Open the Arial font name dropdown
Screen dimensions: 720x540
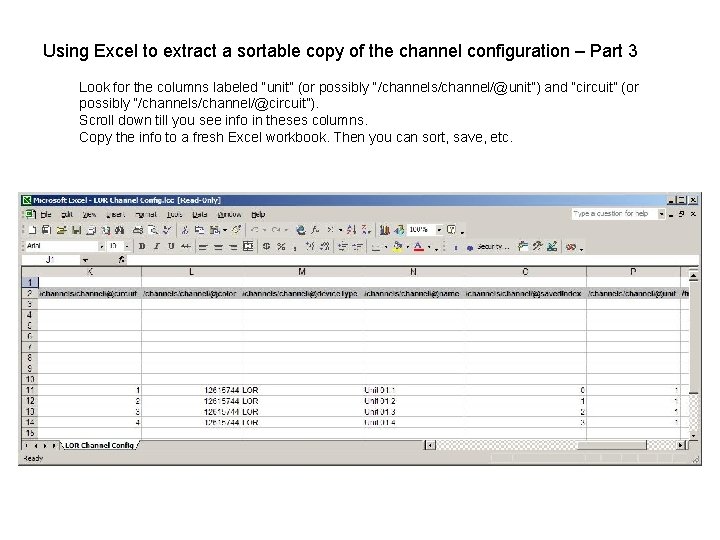tap(102, 247)
